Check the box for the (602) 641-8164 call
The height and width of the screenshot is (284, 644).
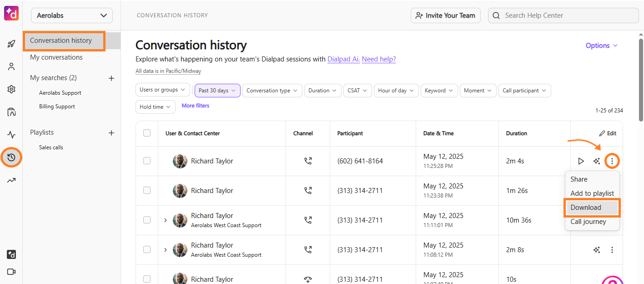[147, 161]
